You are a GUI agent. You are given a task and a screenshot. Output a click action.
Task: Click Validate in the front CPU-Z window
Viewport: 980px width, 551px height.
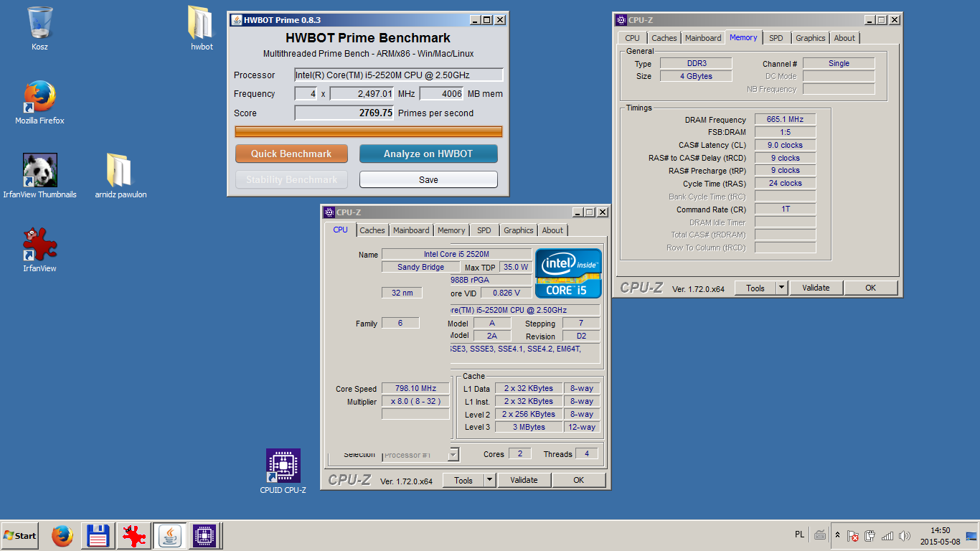[x=524, y=480]
